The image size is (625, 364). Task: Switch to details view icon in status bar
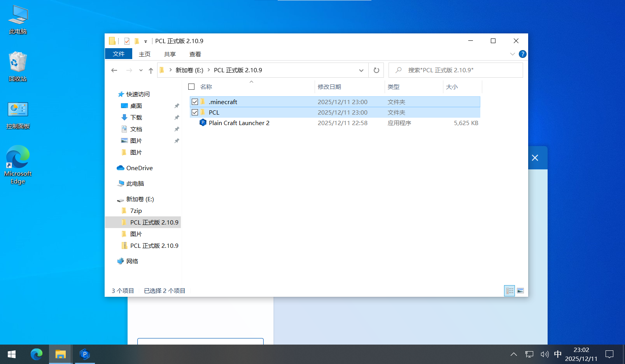coord(509,291)
